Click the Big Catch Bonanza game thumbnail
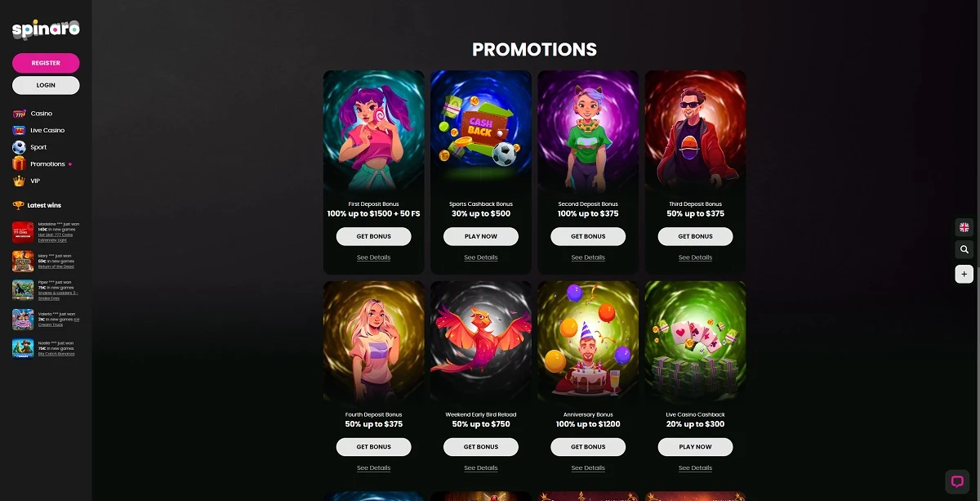Viewport: 980px width, 501px height. (x=23, y=347)
